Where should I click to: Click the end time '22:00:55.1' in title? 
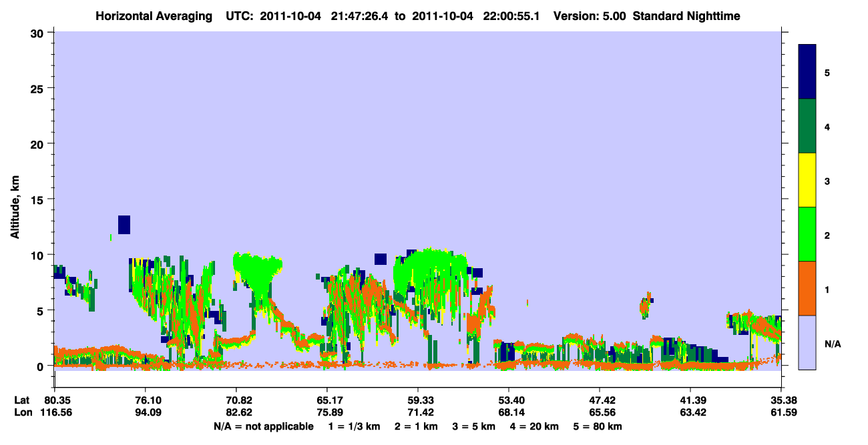[x=511, y=16]
